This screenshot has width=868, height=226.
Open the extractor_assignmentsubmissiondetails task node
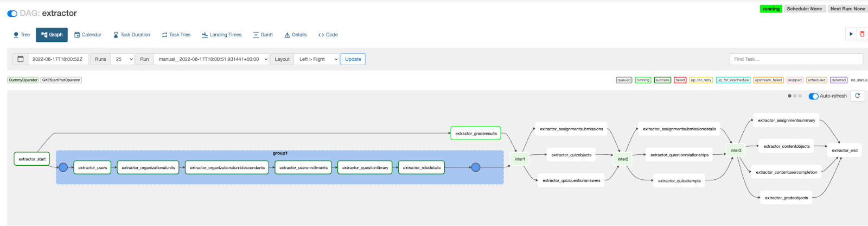tap(679, 129)
